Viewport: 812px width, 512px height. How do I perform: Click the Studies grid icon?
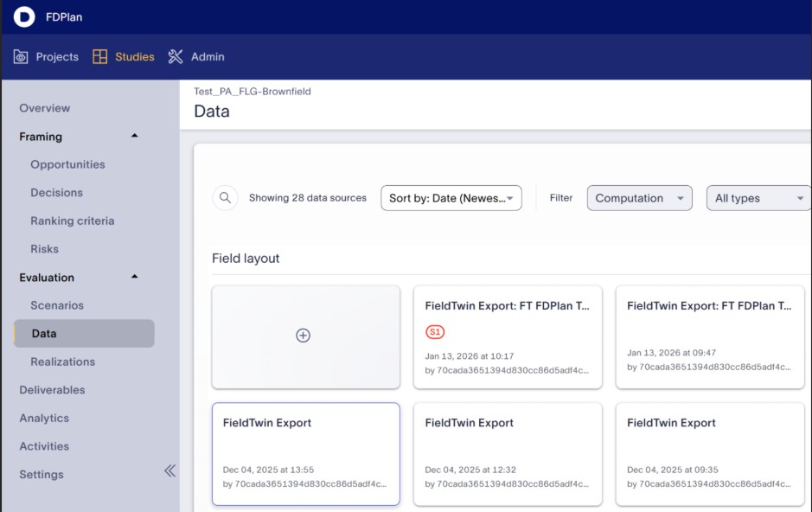coord(100,57)
